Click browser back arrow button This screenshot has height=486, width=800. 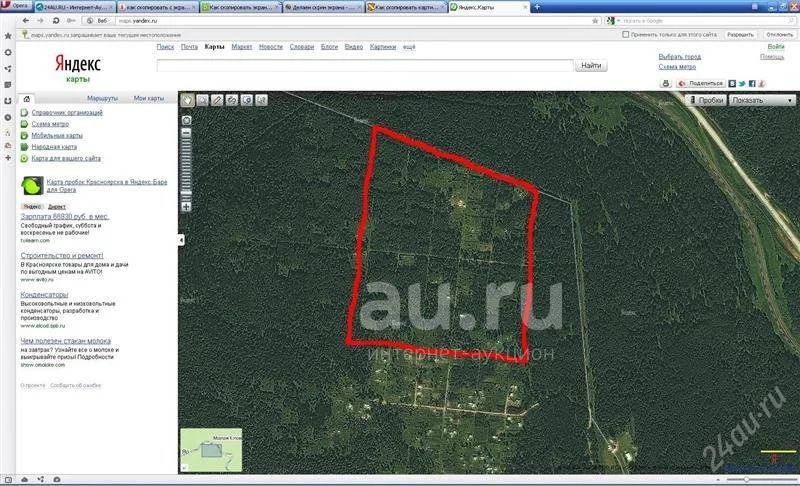click(x=26, y=20)
